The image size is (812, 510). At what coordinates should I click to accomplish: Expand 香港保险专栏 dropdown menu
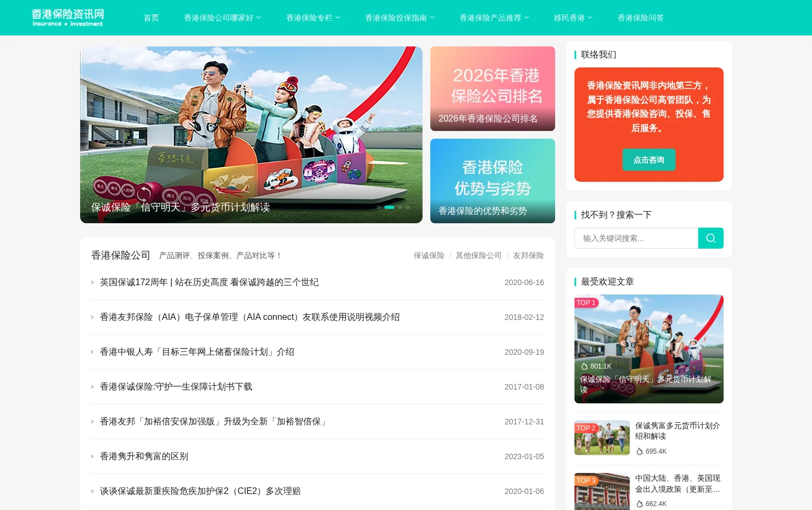coord(313,18)
